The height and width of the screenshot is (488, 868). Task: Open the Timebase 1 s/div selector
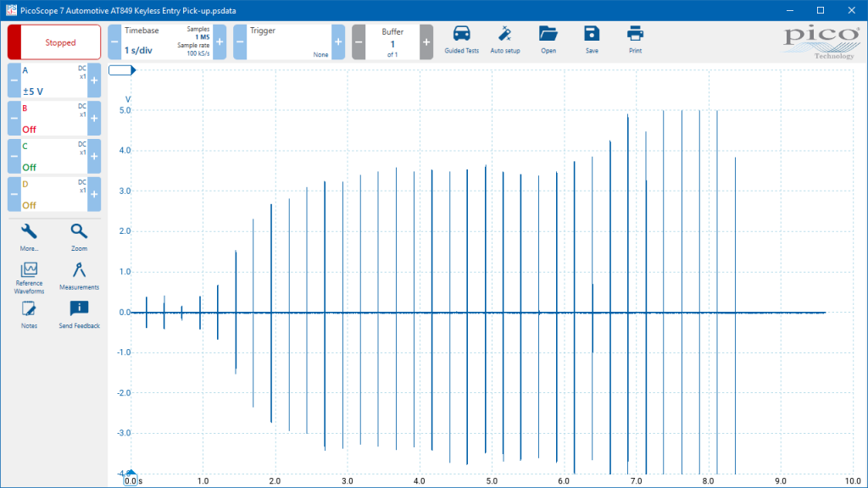coord(167,42)
